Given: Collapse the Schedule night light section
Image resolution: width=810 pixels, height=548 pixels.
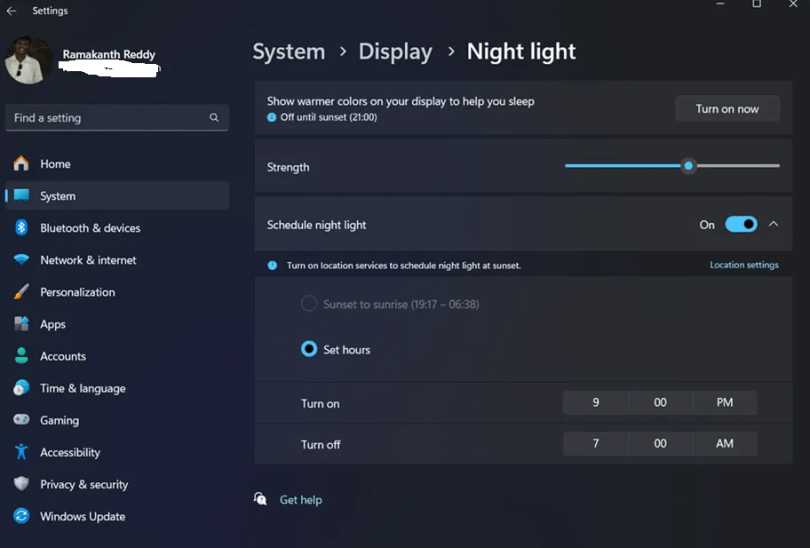Looking at the screenshot, I should click(x=773, y=224).
